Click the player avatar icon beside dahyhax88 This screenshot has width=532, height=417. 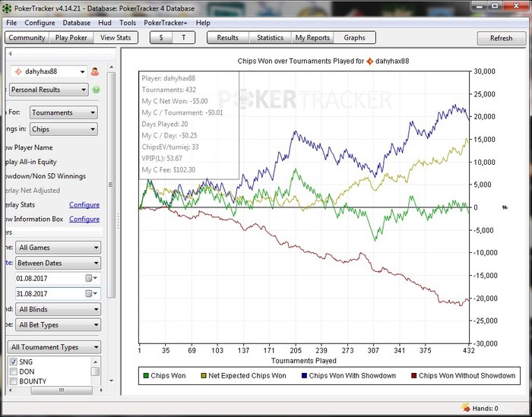tap(95, 71)
